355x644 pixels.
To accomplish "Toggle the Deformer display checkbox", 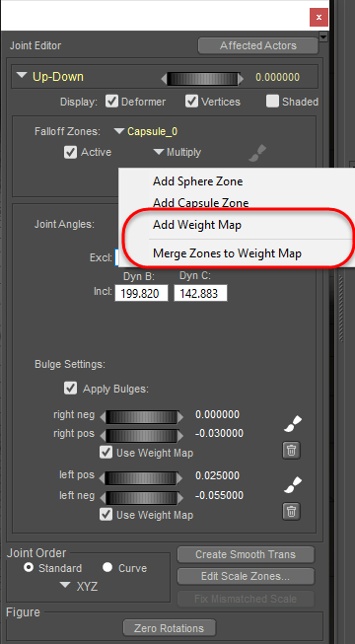I will pyautogui.click(x=111, y=102).
